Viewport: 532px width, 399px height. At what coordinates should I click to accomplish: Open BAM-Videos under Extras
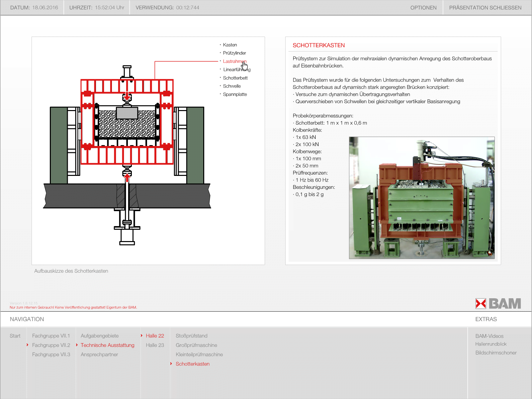[489, 336]
